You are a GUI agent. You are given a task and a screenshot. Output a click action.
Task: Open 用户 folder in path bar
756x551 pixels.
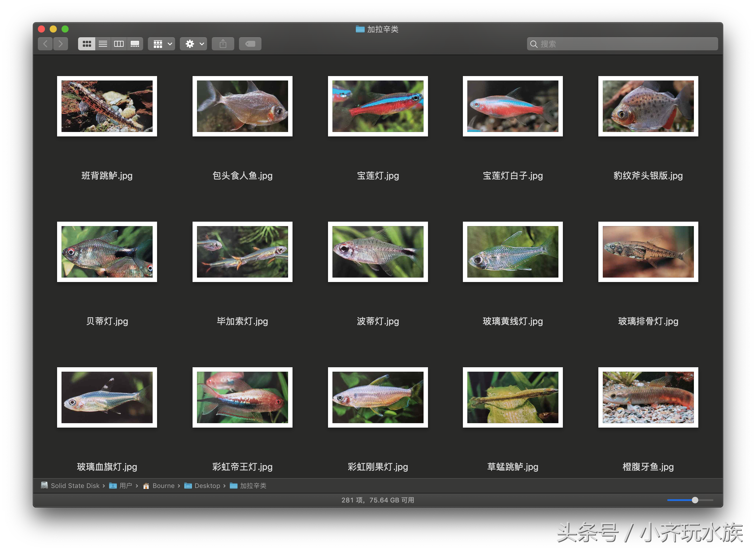[x=121, y=486]
